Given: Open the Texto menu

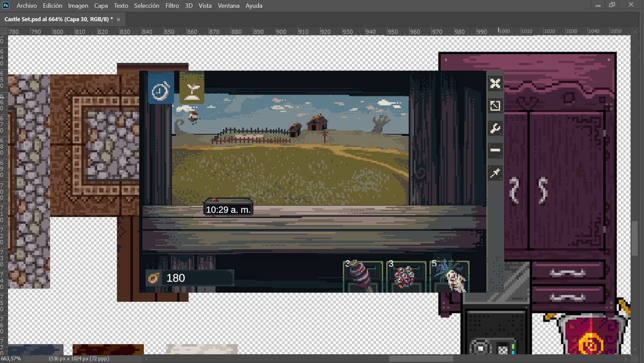Looking at the screenshot, I should tap(121, 5).
